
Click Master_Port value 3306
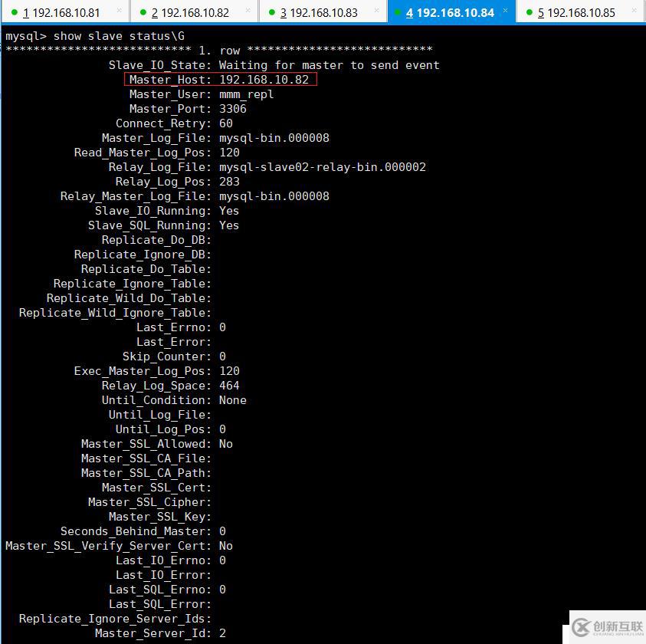click(x=233, y=109)
